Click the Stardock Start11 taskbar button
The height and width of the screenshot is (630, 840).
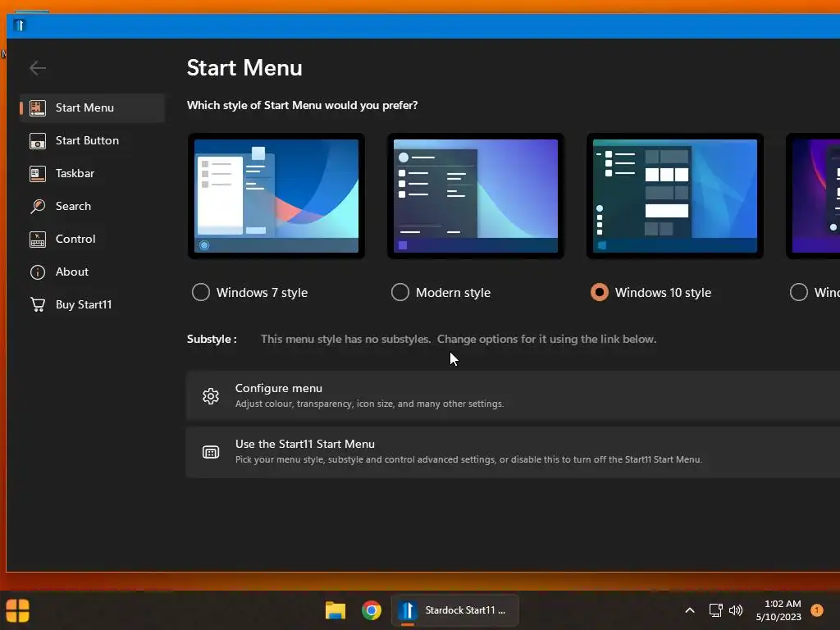coord(454,610)
